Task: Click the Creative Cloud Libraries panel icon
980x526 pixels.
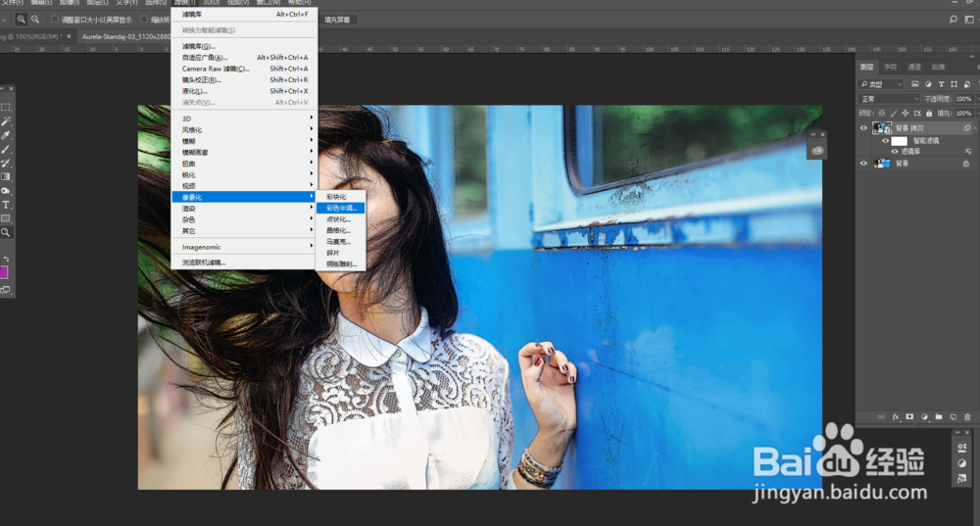Action: pyautogui.click(x=817, y=151)
